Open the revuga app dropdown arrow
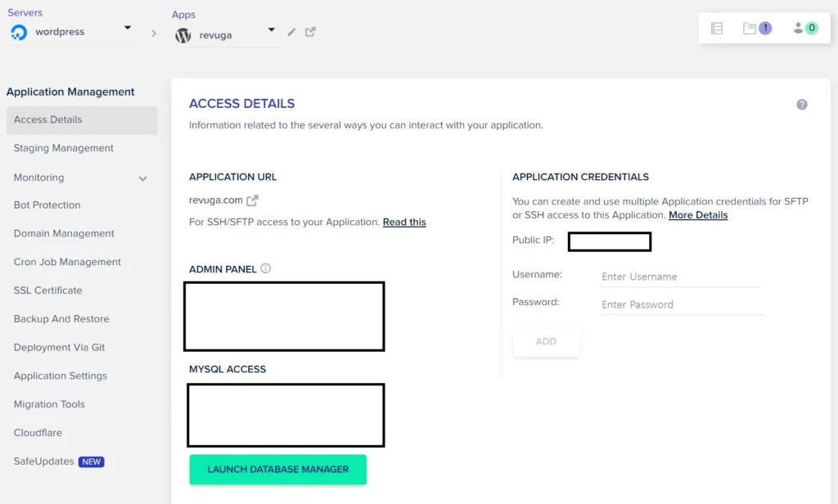The width and height of the screenshot is (838, 504). click(272, 30)
